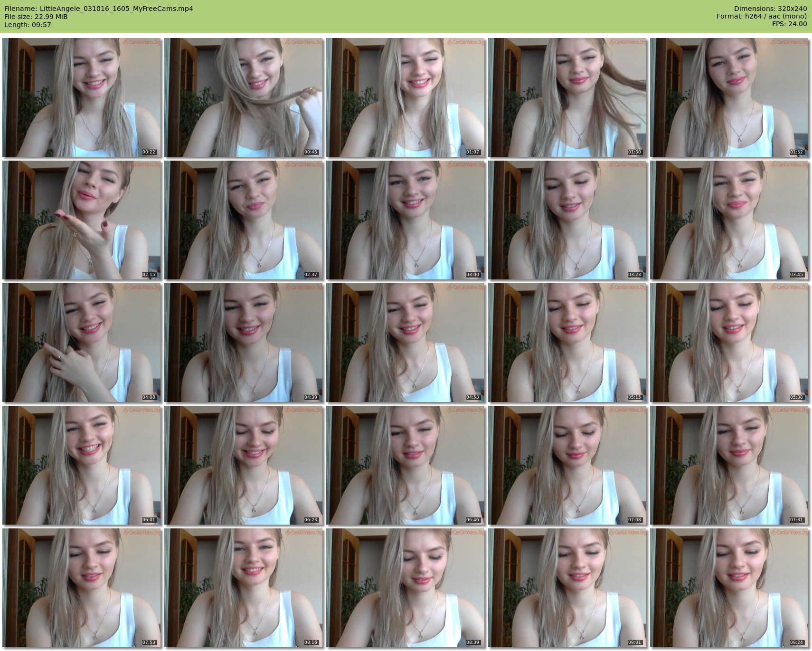Viewport: 812px width, 651px height.
Task: Click the Length 09:57 label
Action: coord(28,25)
